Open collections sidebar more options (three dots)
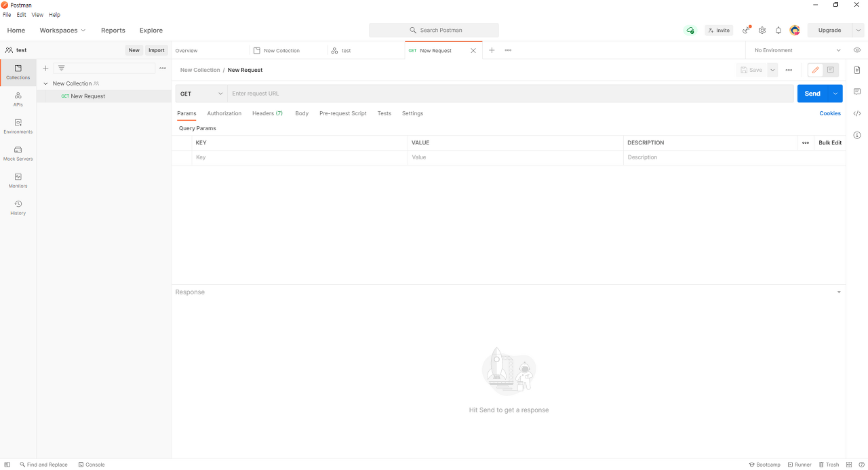Image resolution: width=868 pixels, height=470 pixels. point(163,68)
